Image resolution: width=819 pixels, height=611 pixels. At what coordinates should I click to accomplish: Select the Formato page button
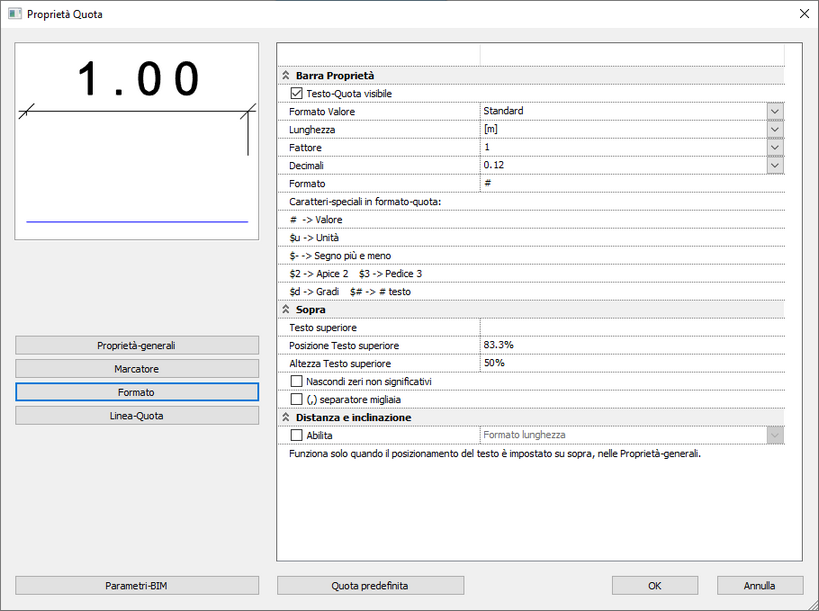tap(137, 392)
